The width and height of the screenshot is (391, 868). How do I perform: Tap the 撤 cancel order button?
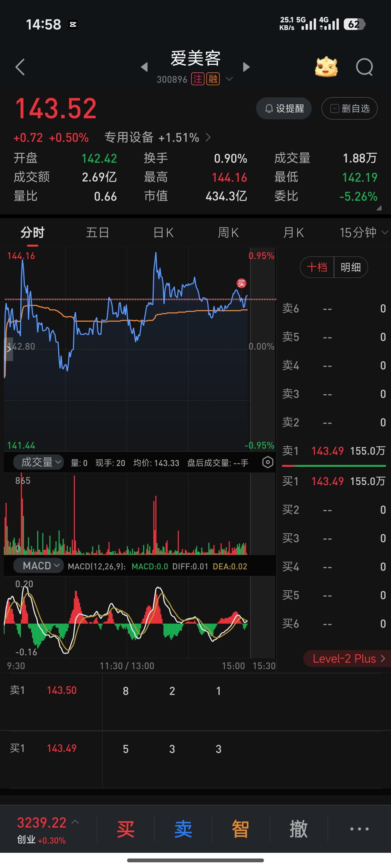click(299, 829)
